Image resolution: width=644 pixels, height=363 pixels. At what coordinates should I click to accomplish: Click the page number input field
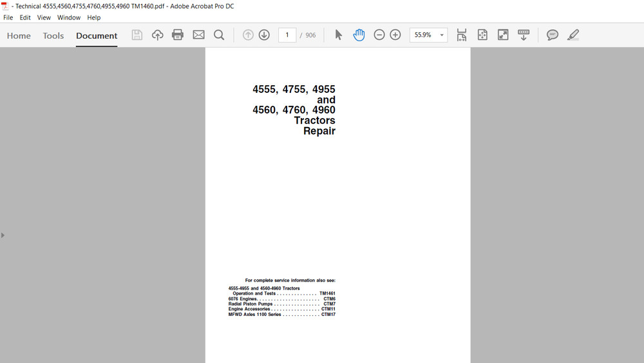(x=287, y=35)
